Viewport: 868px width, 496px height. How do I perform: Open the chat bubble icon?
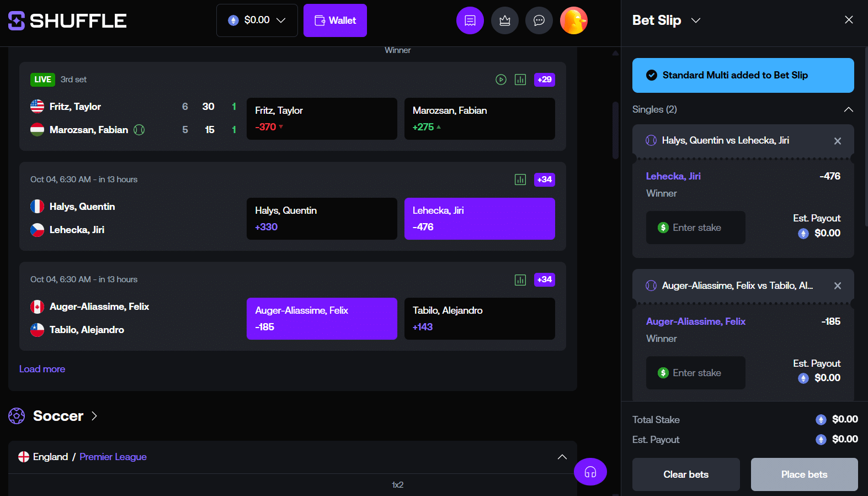[x=539, y=20]
